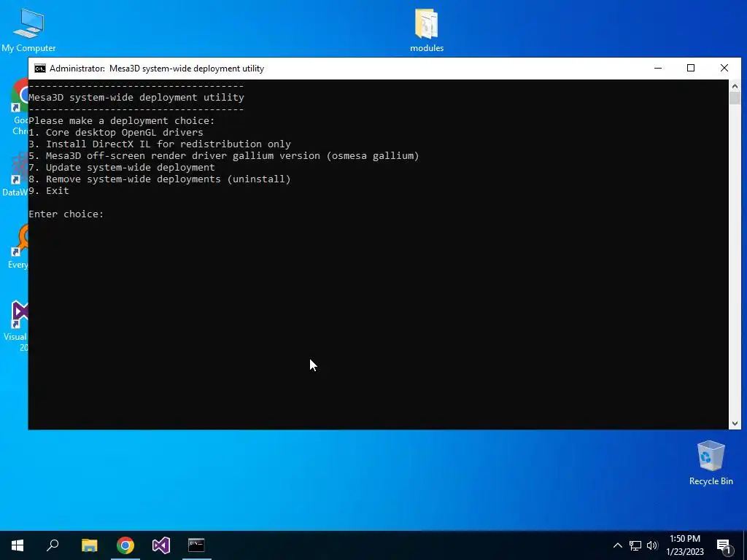Open the Windows Start menu

(x=18, y=545)
